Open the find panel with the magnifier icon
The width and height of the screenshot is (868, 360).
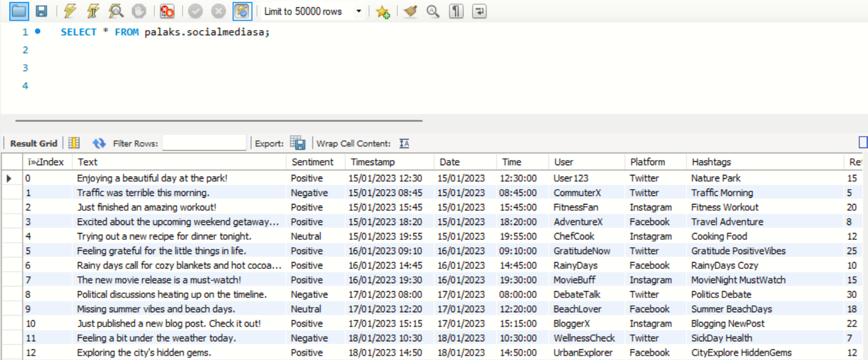[433, 11]
